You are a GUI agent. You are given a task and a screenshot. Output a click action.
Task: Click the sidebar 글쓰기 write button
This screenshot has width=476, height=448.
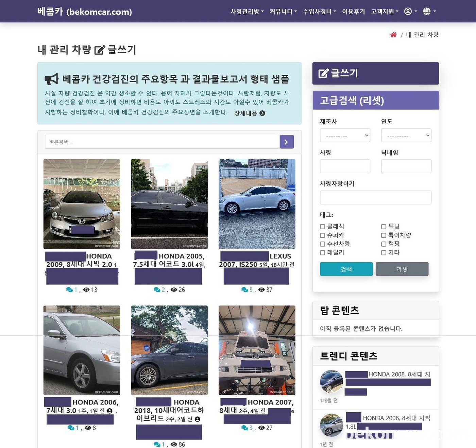(376, 73)
